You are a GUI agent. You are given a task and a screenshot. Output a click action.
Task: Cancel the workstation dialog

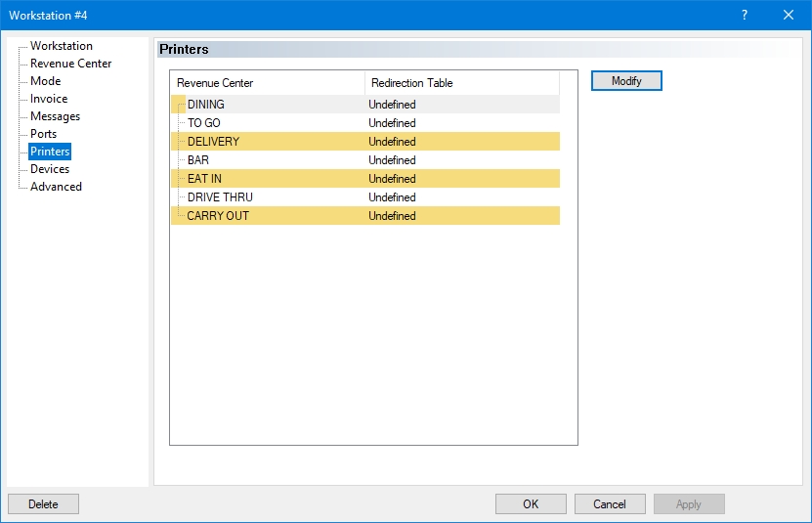click(610, 504)
